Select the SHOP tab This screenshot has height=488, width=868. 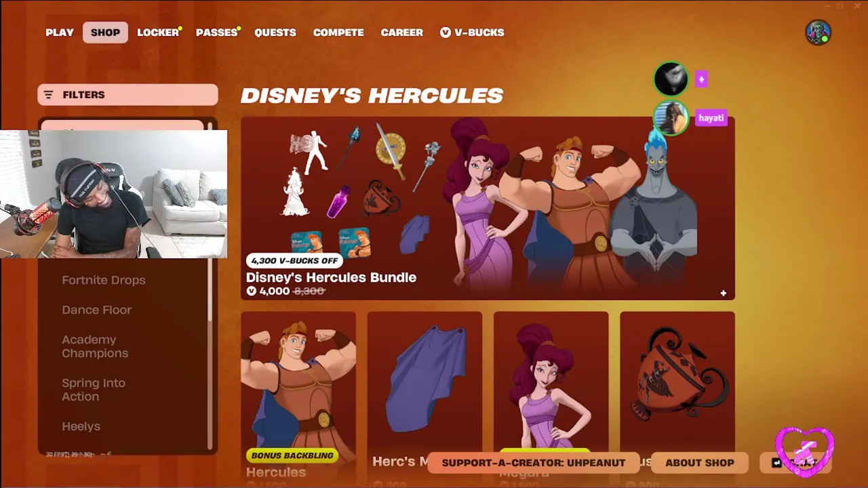pyautogui.click(x=105, y=33)
